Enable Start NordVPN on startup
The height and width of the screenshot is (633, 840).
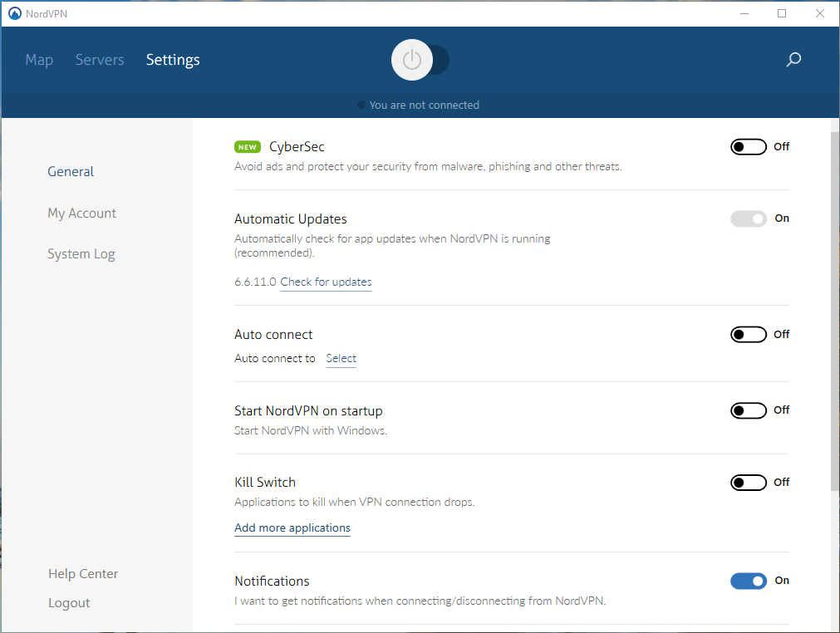[748, 410]
